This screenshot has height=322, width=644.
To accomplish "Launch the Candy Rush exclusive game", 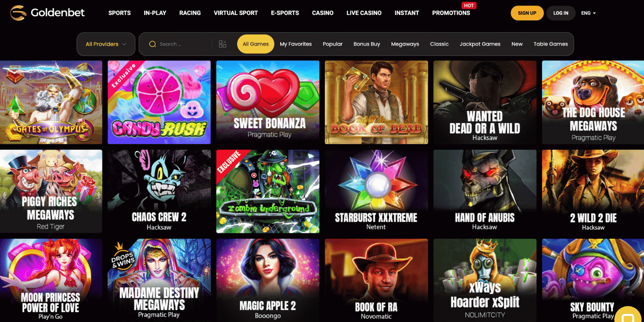I will pos(159,102).
